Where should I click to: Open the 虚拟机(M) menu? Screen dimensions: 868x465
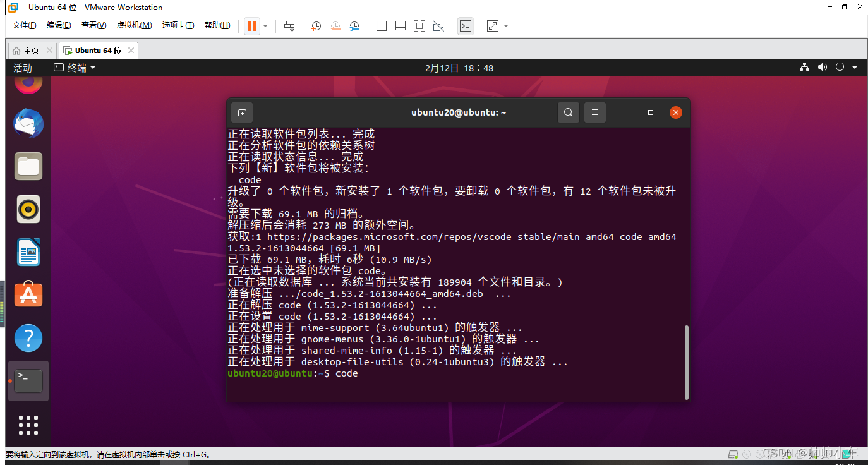tap(134, 25)
